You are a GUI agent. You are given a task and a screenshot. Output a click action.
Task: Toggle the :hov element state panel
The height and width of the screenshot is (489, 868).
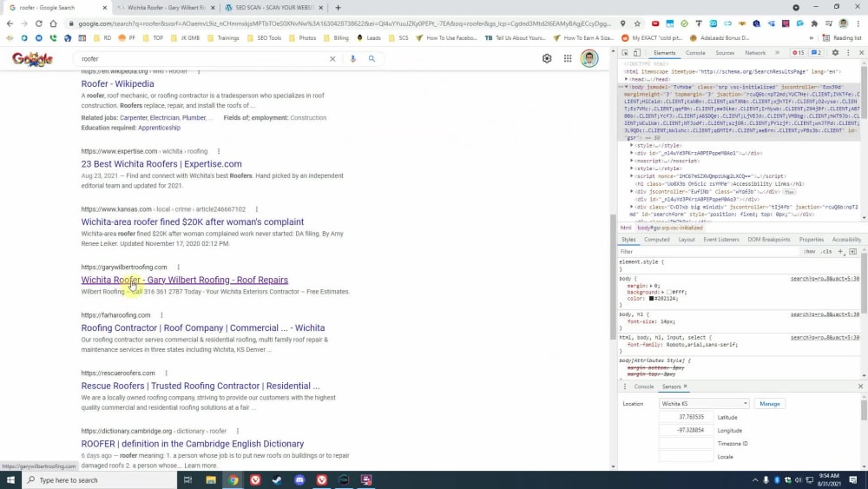pyautogui.click(x=810, y=251)
